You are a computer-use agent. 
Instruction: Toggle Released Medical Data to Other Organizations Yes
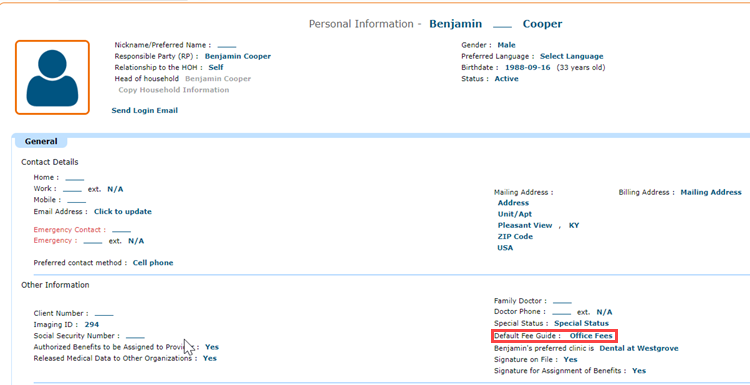point(210,358)
